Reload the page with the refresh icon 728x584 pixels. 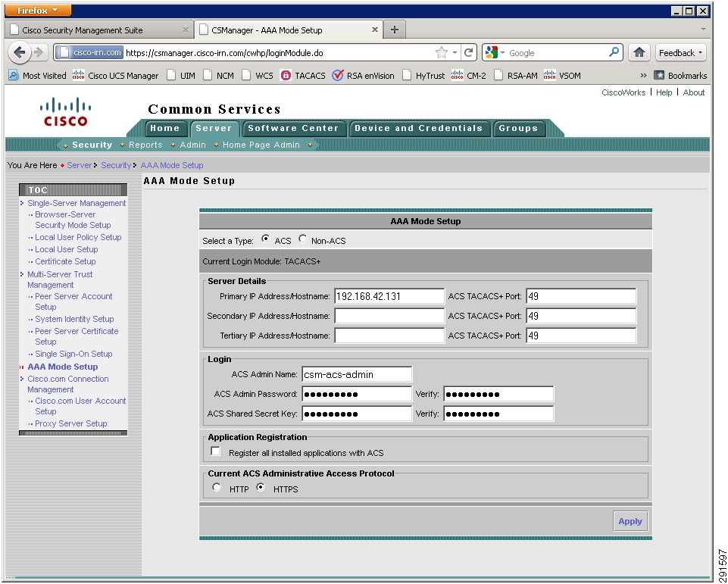(468, 52)
